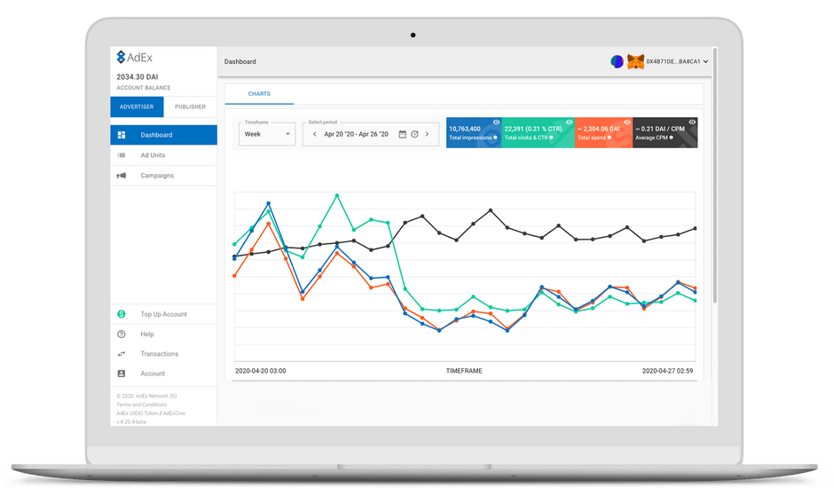Toggle eye on Total impressions card

click(x=496, y=122)
